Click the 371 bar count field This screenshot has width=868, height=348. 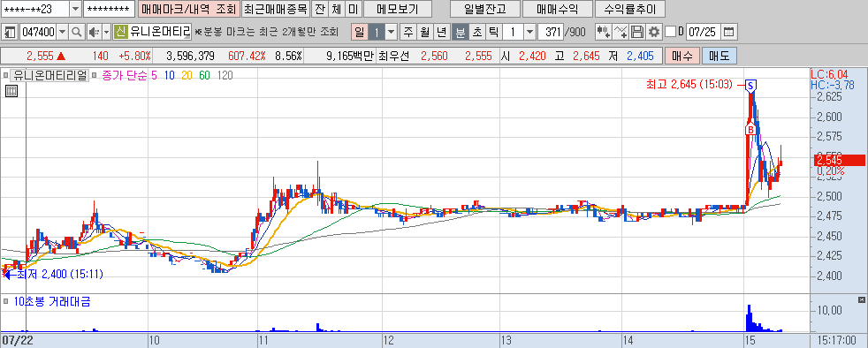tap(552, 32)
